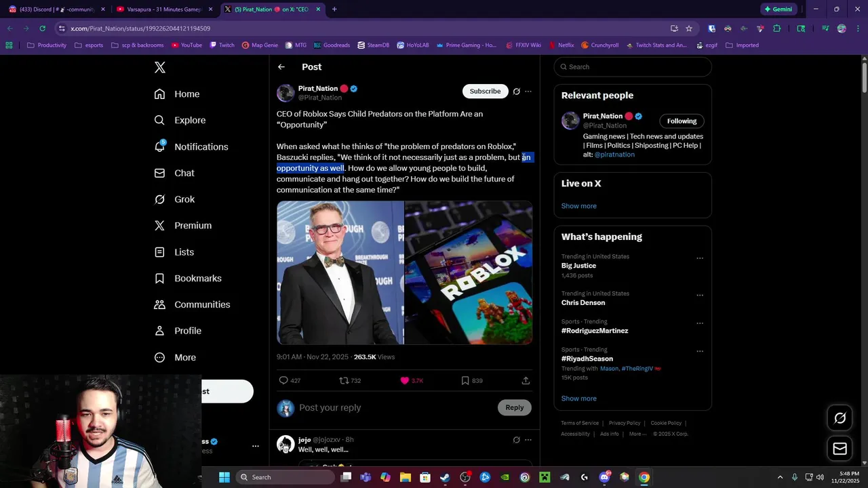The width and height of the screenshot is (868, 488).
Task: Click the reply icon with 427 replies
Action: tap(290, 381)
